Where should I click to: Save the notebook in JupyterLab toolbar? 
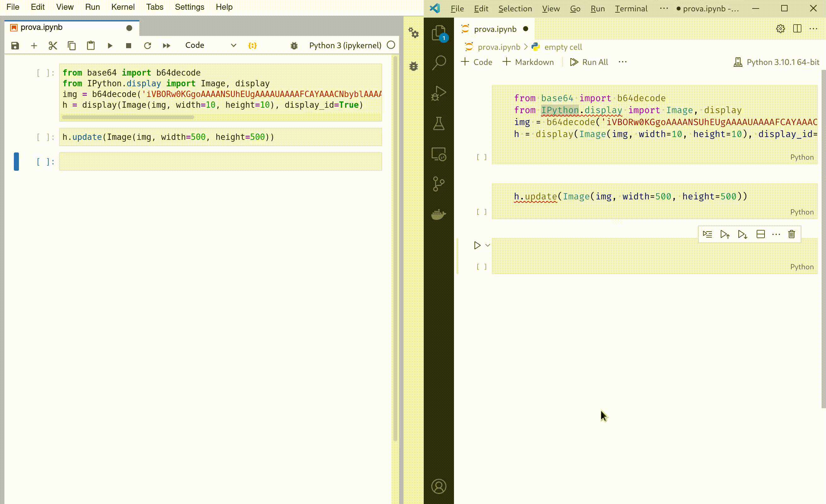(15, 46)
